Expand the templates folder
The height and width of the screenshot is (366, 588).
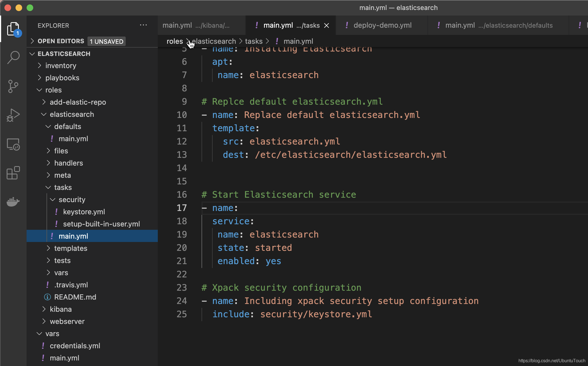point(71,248)
